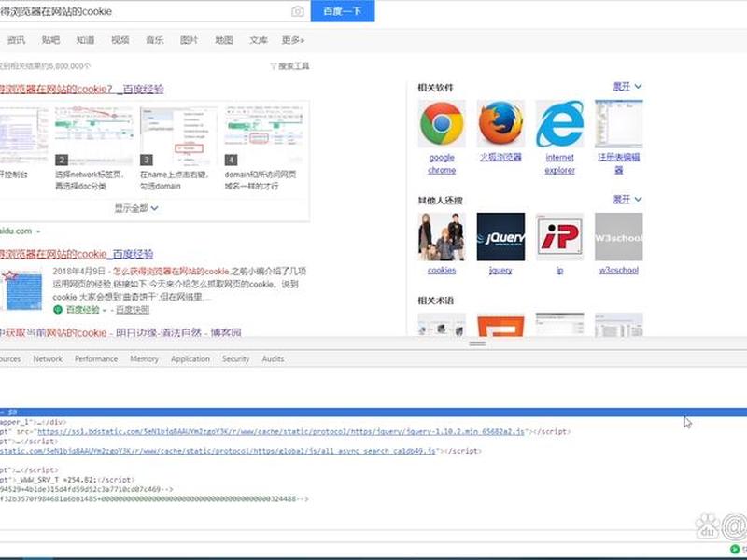Open the jquery related search link
Image resolution: width=747 pixels, height=560 pixels.
pyautogui.click(x=500, y=270)
